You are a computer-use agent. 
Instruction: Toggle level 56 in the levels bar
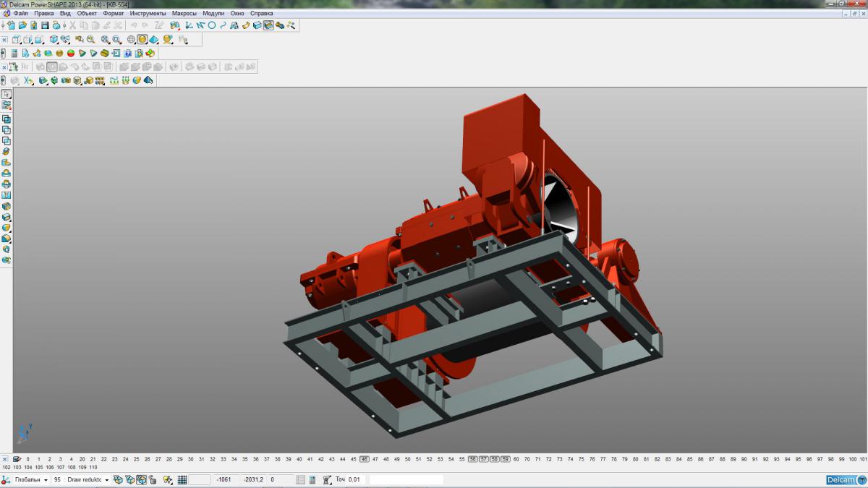pos(473,459)
